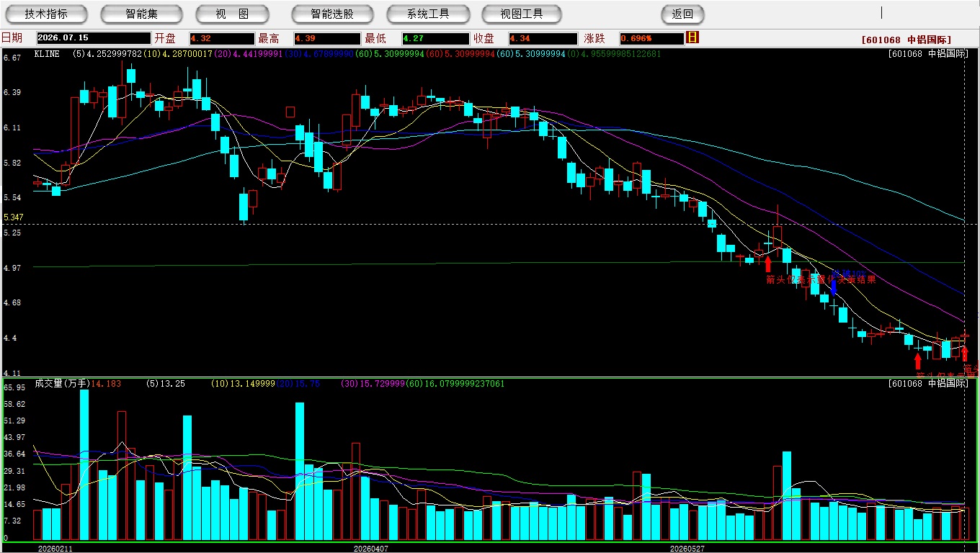The height and width of the screenshot is (553, 980).
Task: Open the 智能选股 menu
Action: click(x=332, y=14)
